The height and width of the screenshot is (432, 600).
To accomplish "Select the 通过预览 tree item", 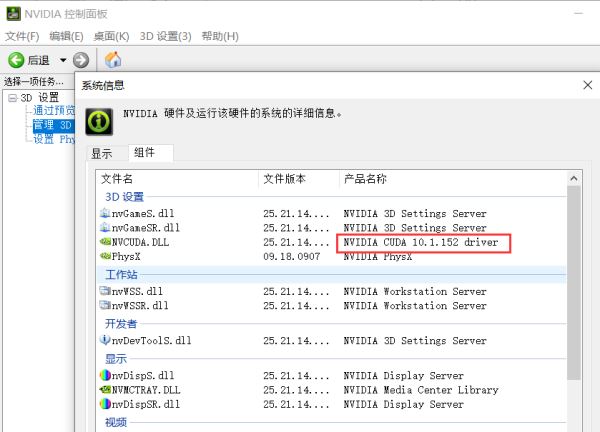I will point(54,111).
